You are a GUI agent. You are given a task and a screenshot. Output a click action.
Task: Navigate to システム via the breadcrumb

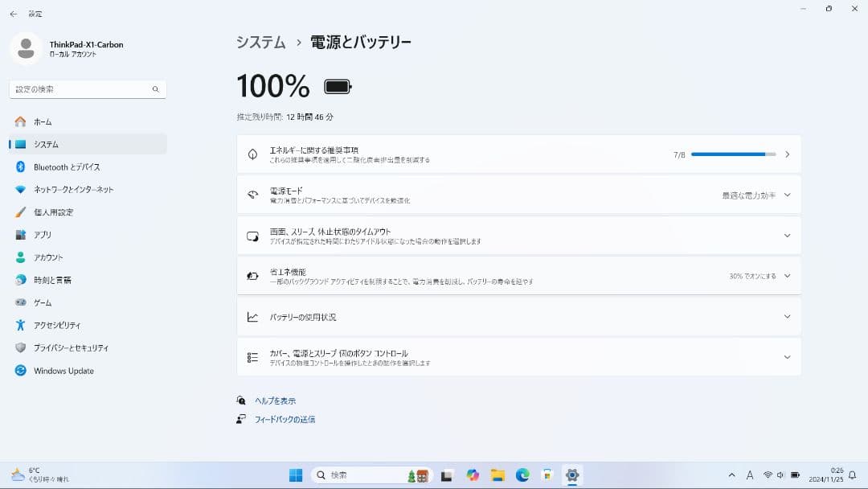(x=261, y=42)
